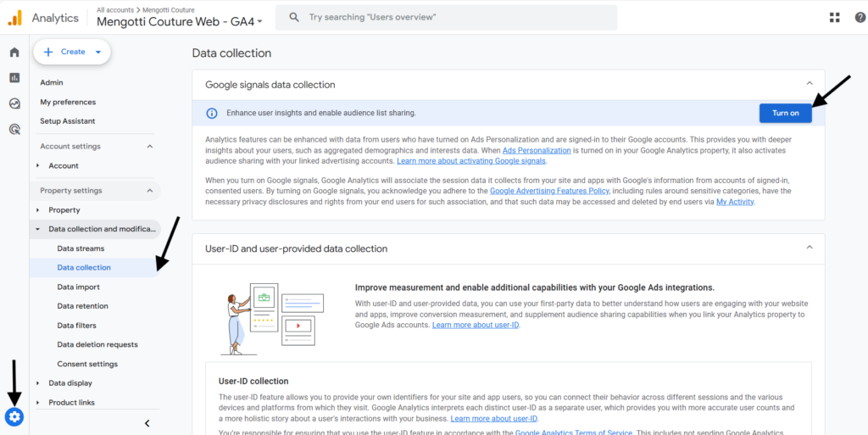Open the Ads Personalization link
The width and height of the screenshot is (868, 435).
(537, 151)
